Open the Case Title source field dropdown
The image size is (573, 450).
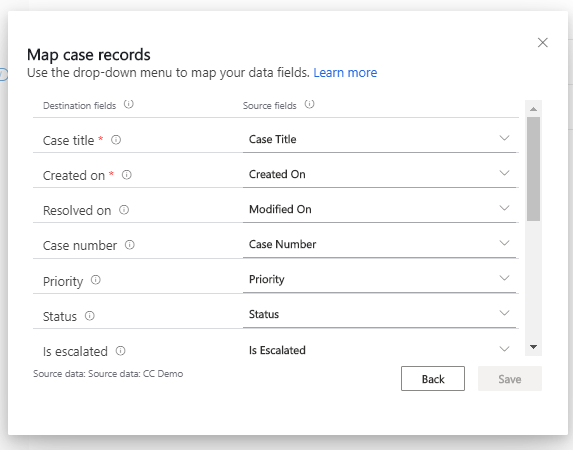click(x=380, y=139)
